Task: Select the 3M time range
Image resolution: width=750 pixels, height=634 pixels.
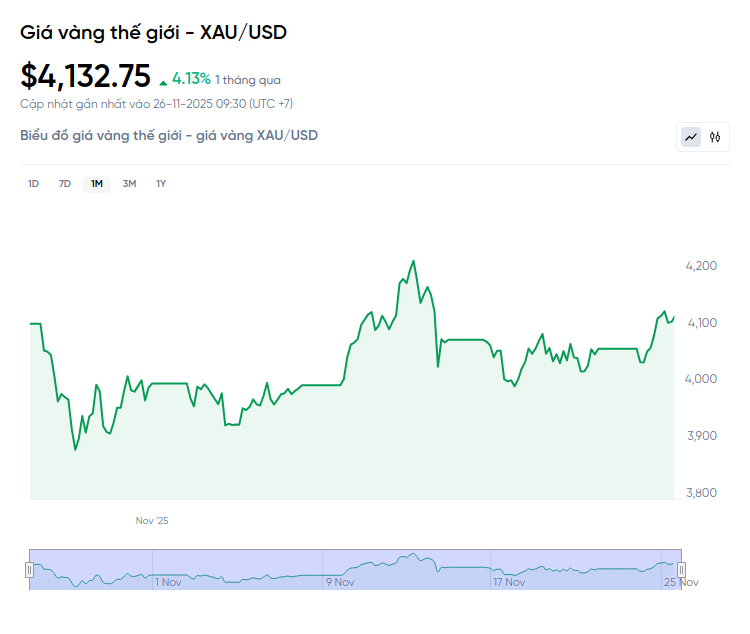Action: tap(129, 184)
